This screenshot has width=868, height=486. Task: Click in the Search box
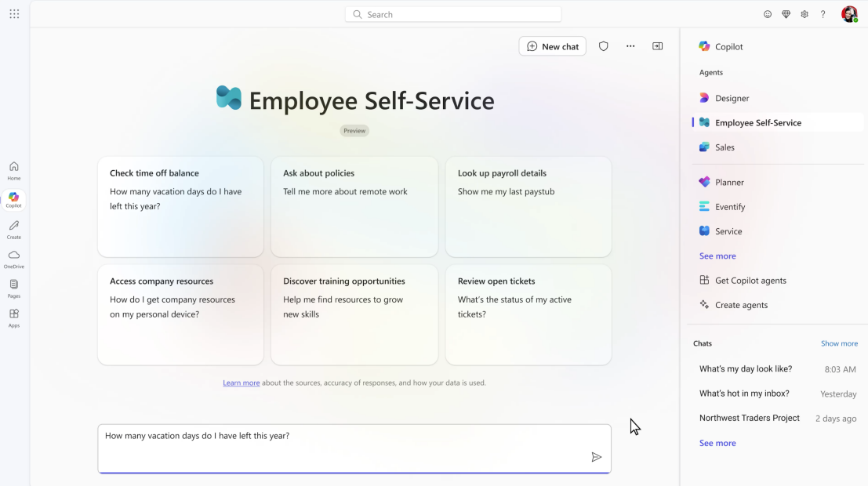(x=453, y=14)
